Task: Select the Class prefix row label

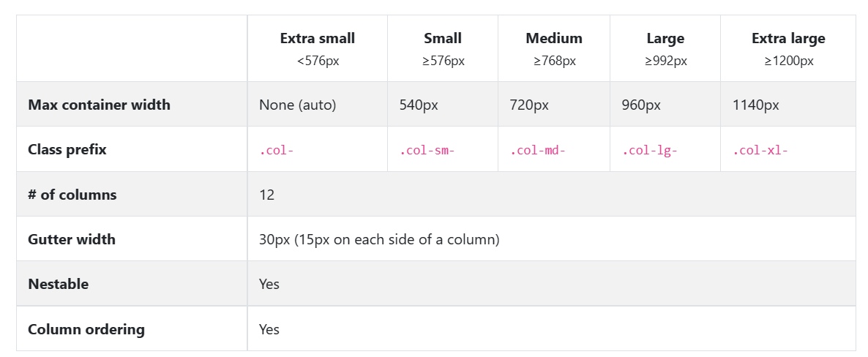Action: [67, 149]
